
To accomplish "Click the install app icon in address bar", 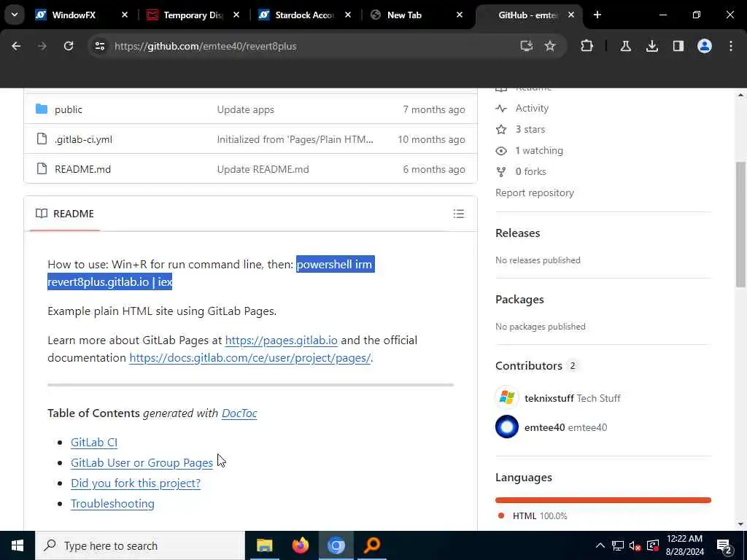I will point(526,46).
